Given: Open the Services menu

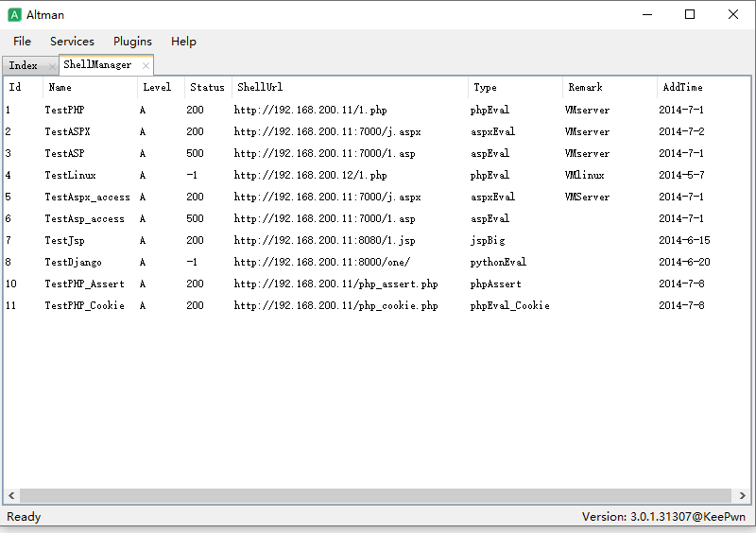Looking at the screenshot, I should click(72, 42).
